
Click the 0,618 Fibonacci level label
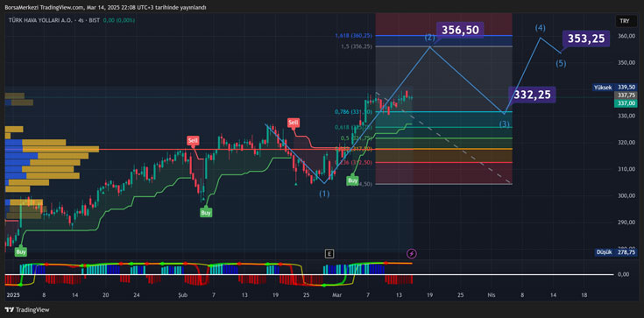[353, 127]
